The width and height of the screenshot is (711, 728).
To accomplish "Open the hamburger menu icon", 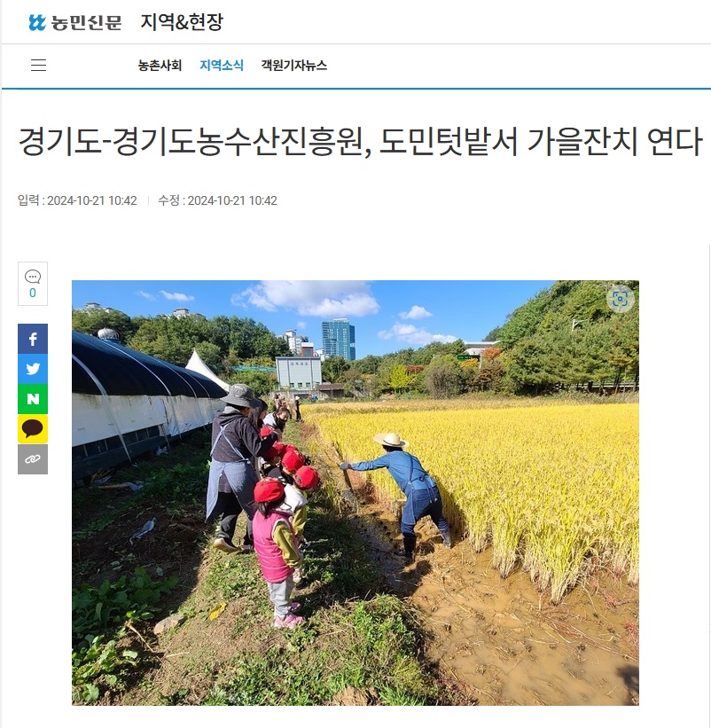I will point(38,65).
